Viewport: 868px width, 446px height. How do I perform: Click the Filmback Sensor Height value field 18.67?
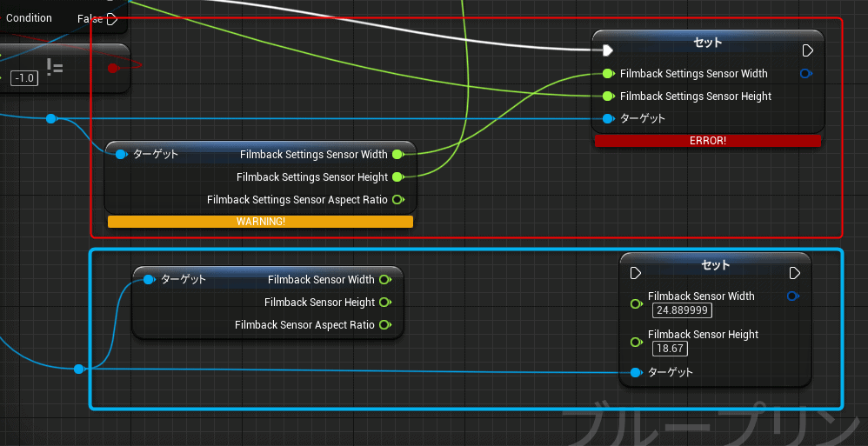671,349
